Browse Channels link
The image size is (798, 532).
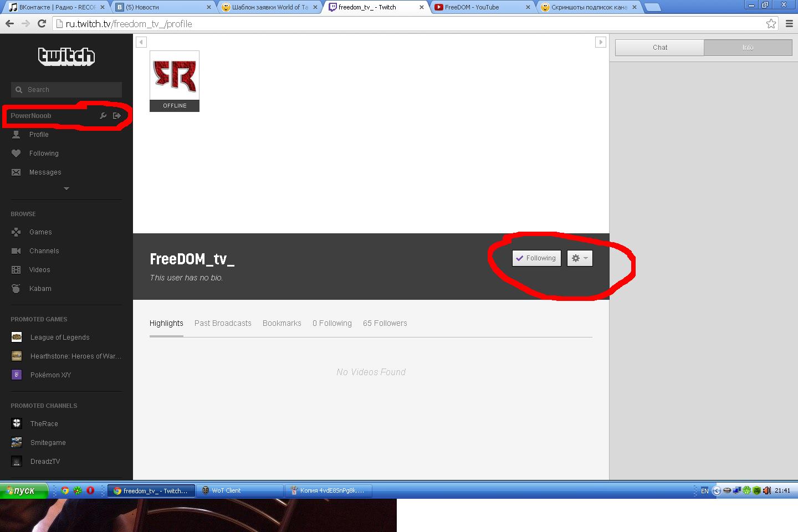[44, 251]
